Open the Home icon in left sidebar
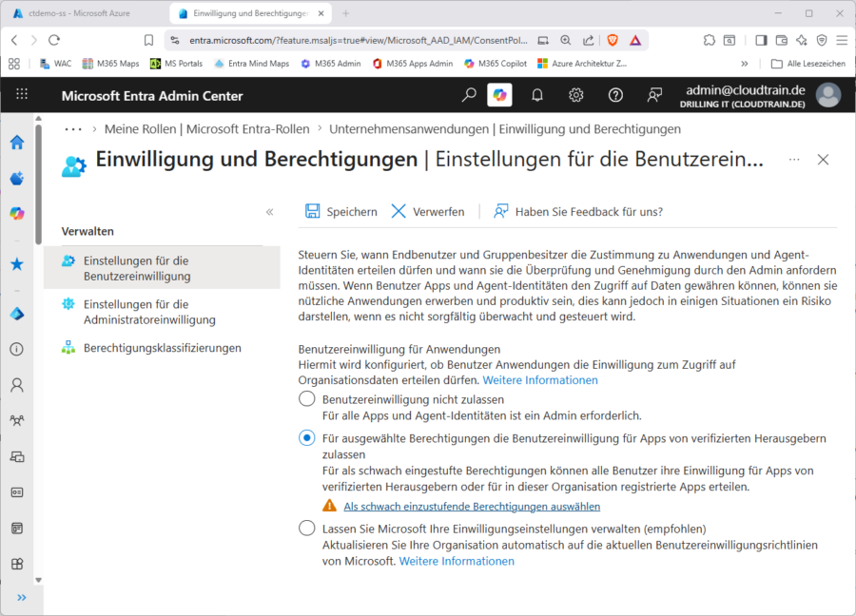Viewport: 856px width, 616px height. click(17, 143)
